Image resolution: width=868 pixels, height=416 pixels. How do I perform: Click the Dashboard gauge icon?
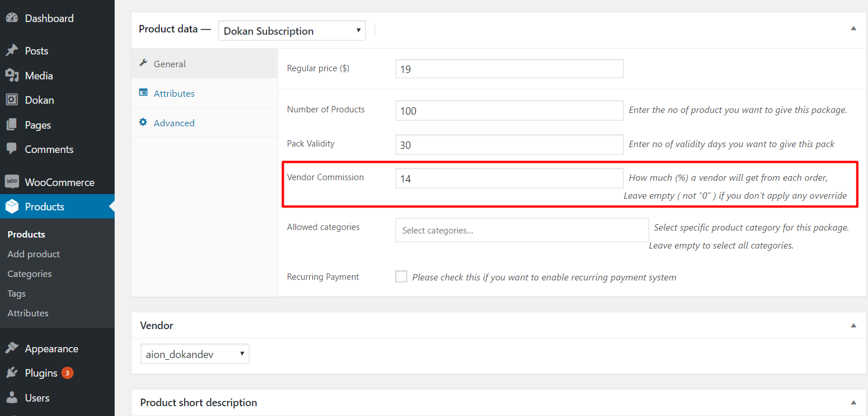[12, 18]
